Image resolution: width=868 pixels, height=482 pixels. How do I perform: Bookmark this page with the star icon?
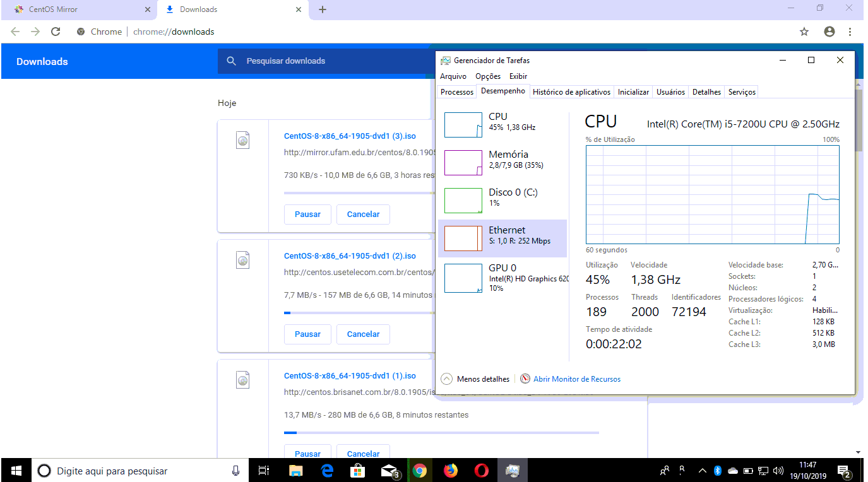click(804, 32)
